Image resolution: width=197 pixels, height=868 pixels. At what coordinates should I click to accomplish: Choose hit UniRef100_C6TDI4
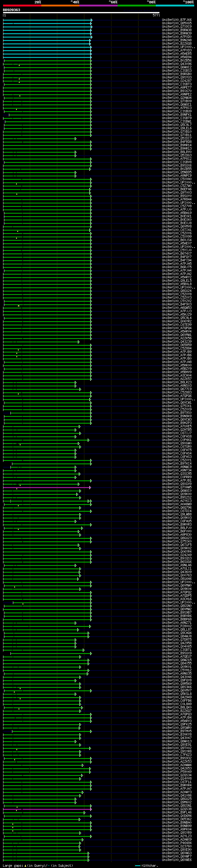click(177, 511)
